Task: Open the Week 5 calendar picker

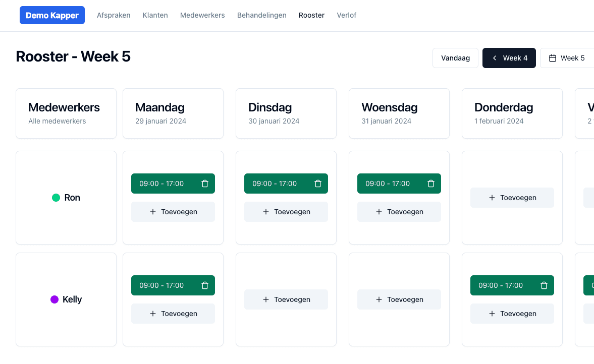Action: tap(567, 58)
